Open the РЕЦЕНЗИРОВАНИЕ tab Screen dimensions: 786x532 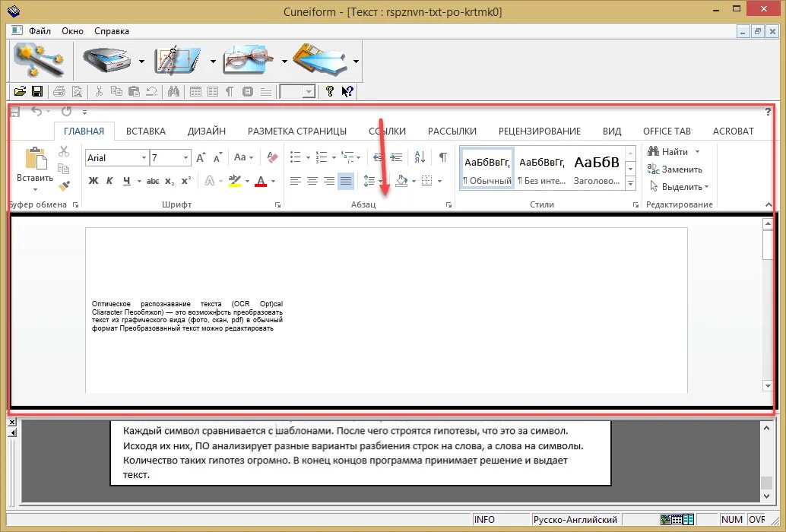click(x=540, y=131)
